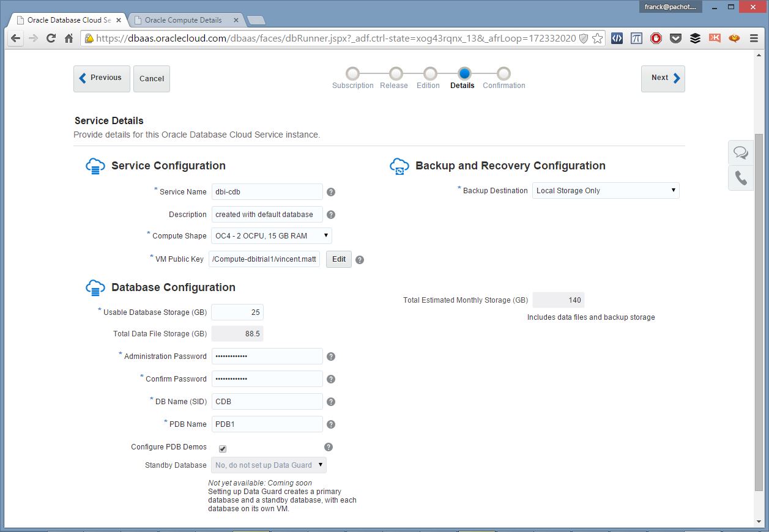Image resolution: width=769 pixels, height=532 pixels.
Task: Focus the Confirm Password field
Action: pos(267,379)
